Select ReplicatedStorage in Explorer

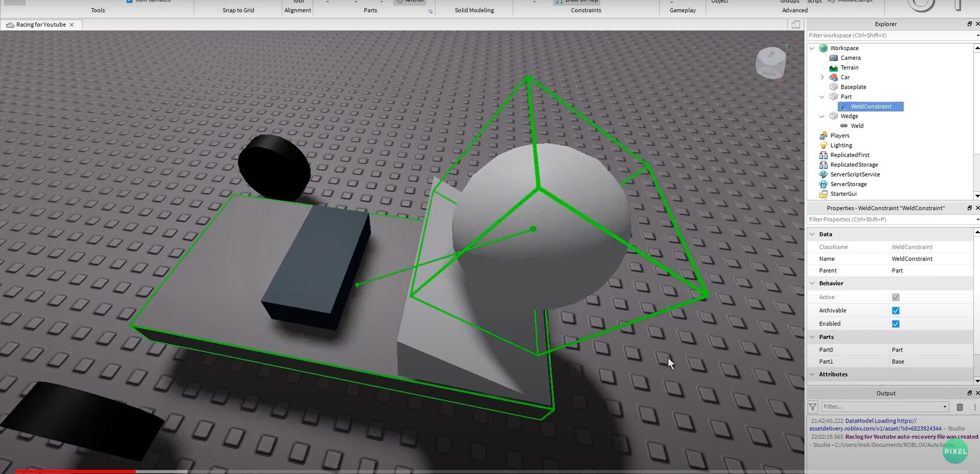(854, 164)
